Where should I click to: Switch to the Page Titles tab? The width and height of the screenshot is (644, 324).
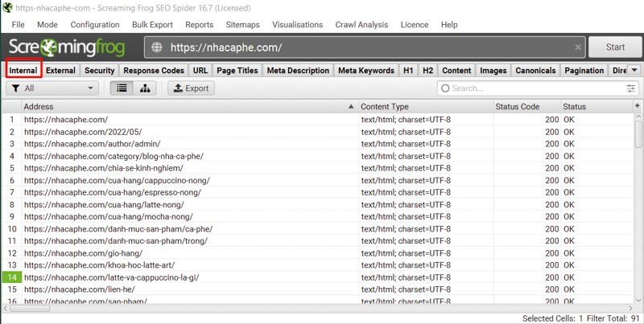coord(237,70)
